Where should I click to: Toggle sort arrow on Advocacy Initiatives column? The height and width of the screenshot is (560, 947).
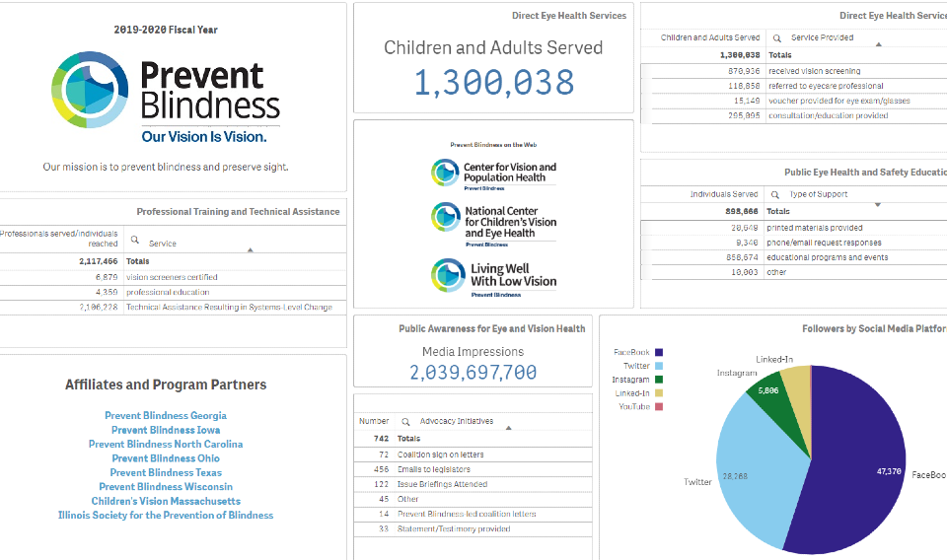(509, 428)
